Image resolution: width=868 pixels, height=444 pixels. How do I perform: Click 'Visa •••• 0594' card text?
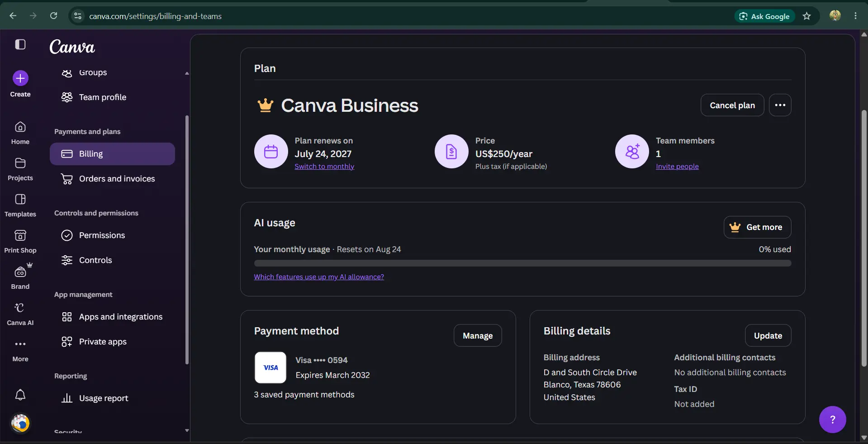[322, 360]
